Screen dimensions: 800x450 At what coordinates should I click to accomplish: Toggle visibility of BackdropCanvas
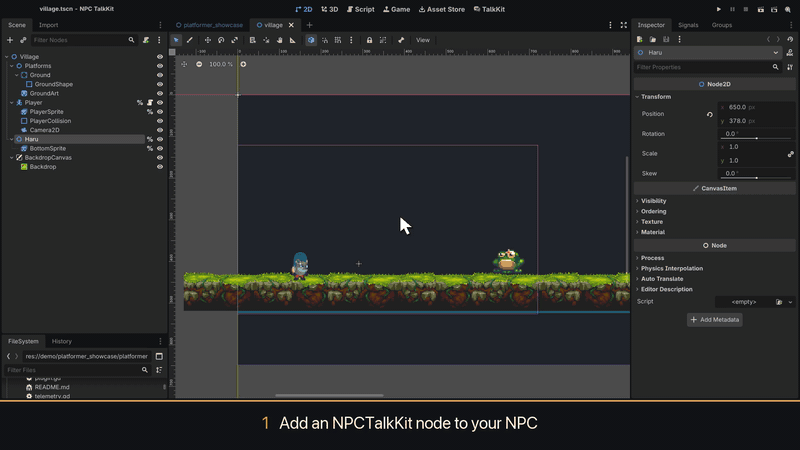tap(160, 158)
